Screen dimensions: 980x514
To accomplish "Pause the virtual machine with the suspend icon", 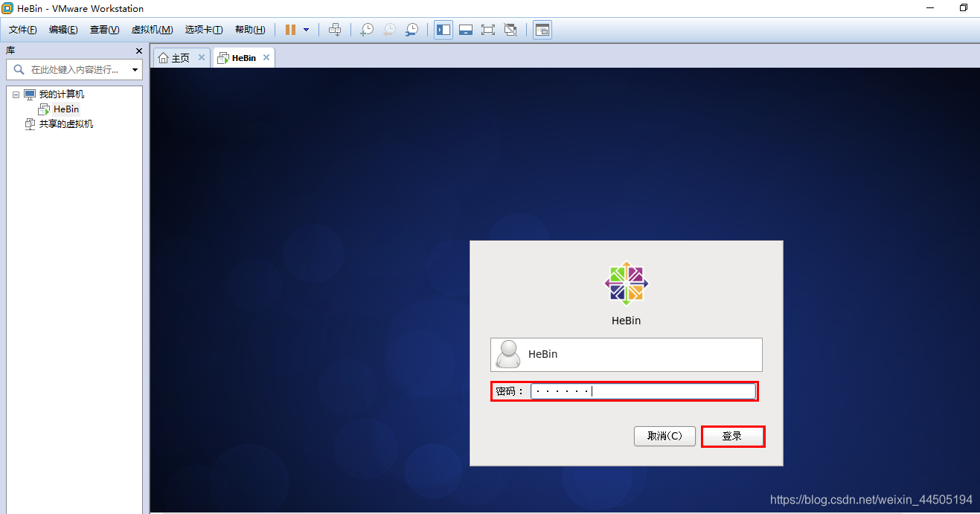I will 290,30.
